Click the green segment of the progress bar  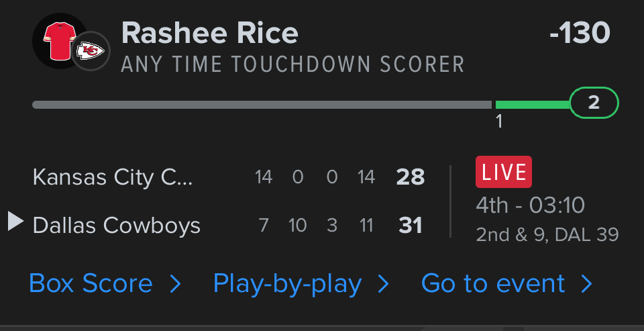(532, 105)
